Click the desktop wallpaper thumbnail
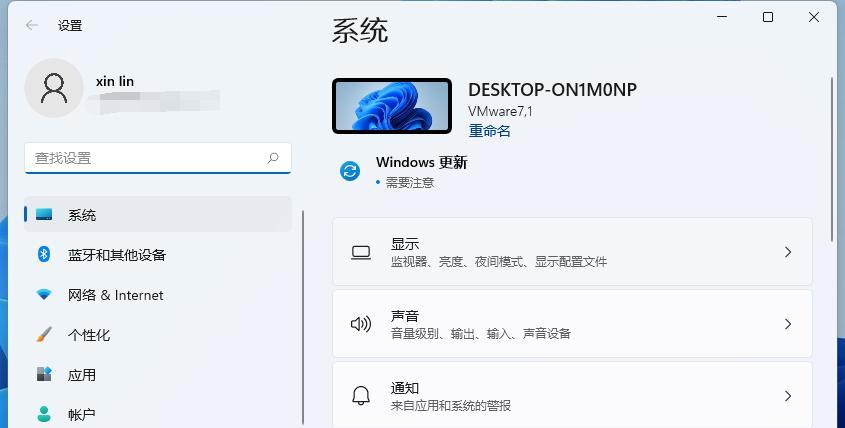Image resolution: width=845 pixels, height=428 pixels. pyautogui.click(x=392, y=106)
